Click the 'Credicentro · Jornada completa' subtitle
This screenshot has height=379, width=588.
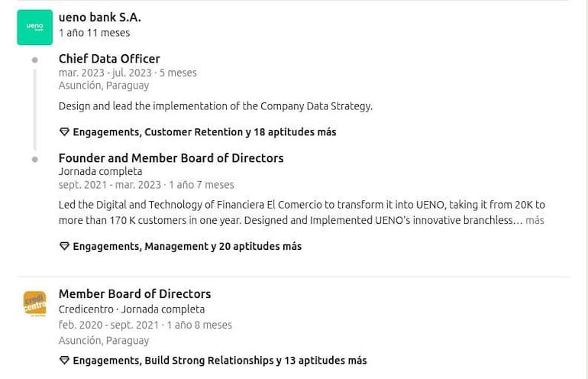click(x=131, y=309)
